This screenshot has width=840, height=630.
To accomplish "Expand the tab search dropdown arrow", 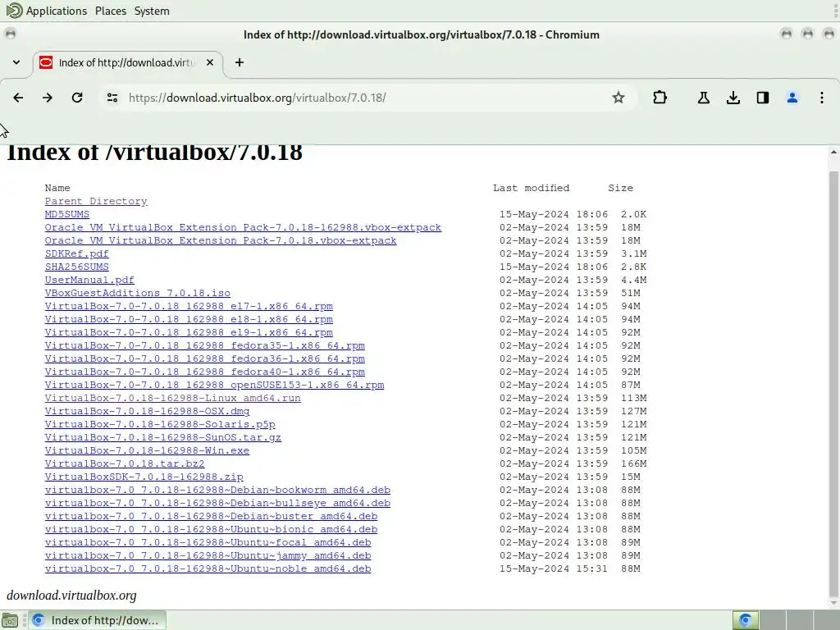I will pos(16,62).
